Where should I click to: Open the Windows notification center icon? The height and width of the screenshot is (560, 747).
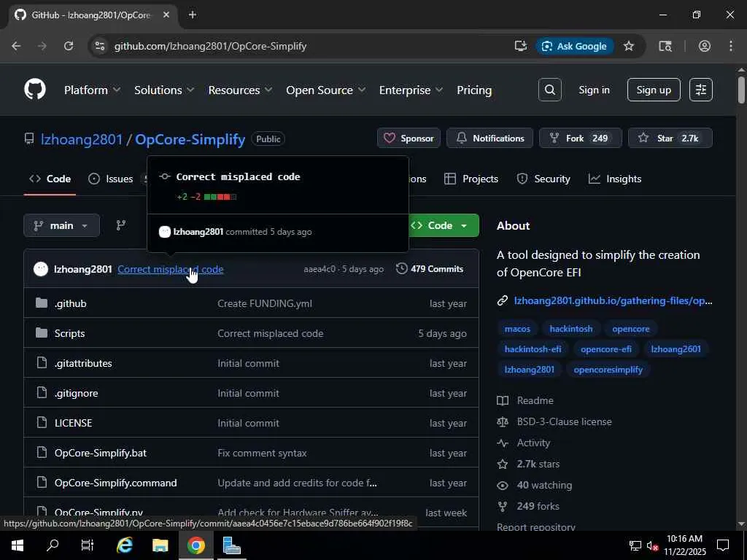(x=723, y=545)
